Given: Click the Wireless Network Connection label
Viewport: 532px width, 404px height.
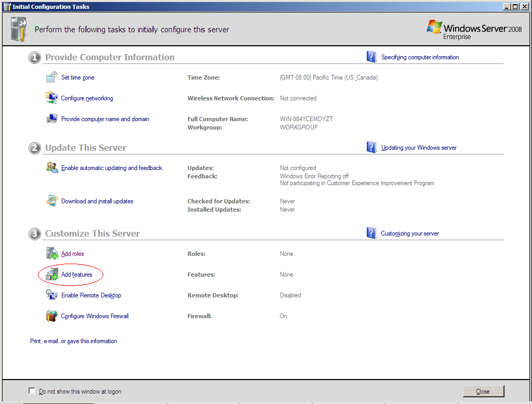Looking at the screenshot, I should click(x=231, y=98).
